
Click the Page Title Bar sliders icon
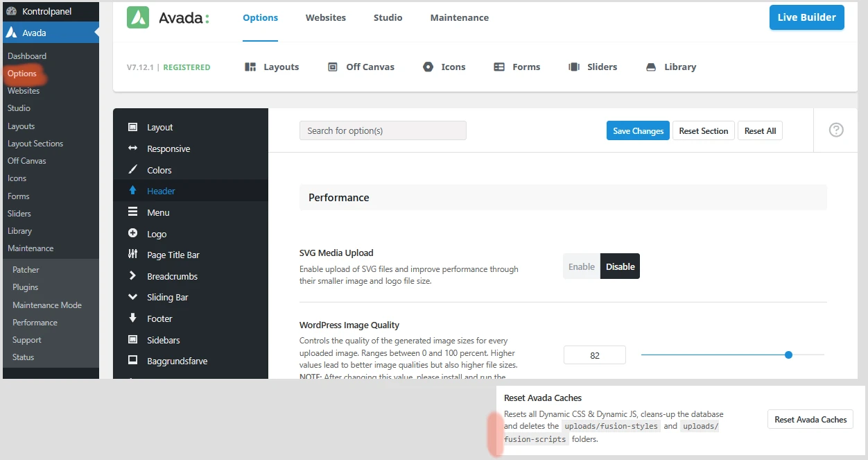pyautogui.click(x=132, y=255)
